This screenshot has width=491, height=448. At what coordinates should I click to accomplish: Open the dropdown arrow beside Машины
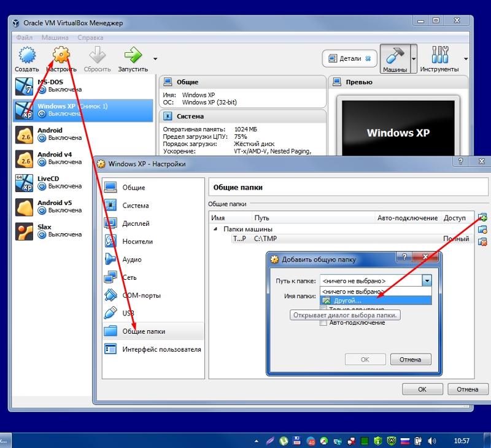[414, 59]
